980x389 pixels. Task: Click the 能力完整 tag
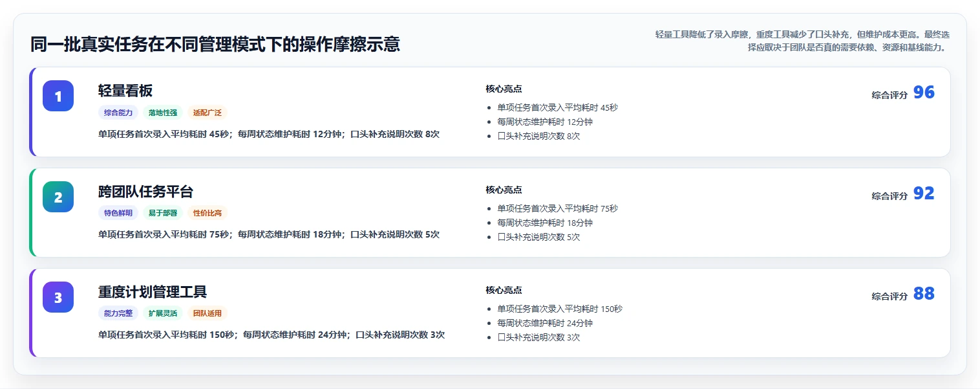118,313
